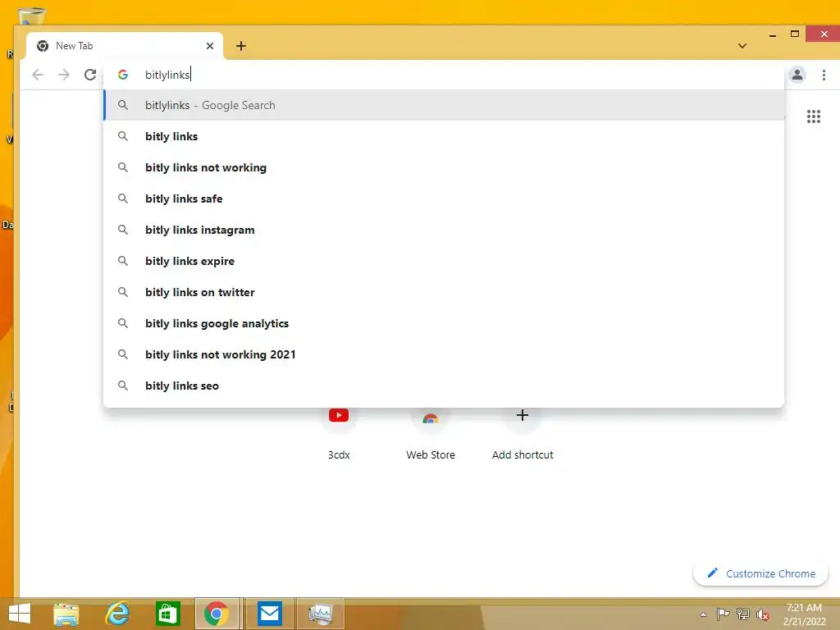The height and width of the screenshot is (630, 840).
Task: Click the muted volume tray icon
Action: click(762, 614)
